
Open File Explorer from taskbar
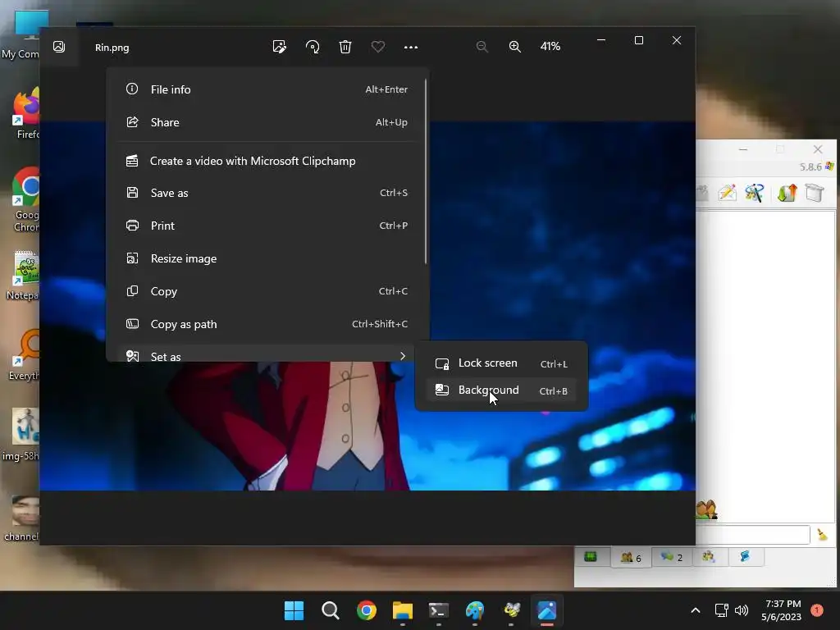(402, 610)
